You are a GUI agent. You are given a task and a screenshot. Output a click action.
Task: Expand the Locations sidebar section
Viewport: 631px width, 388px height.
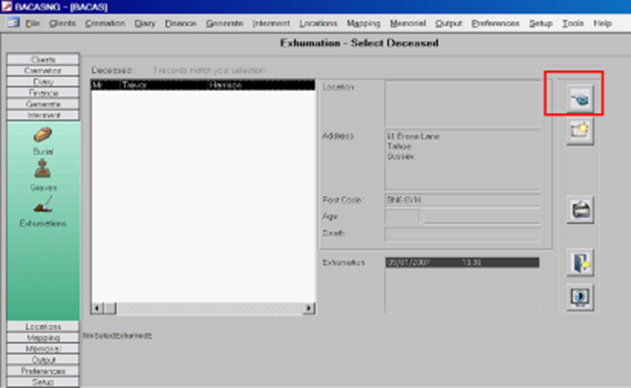pyautogui.click(x=43, y=326)
